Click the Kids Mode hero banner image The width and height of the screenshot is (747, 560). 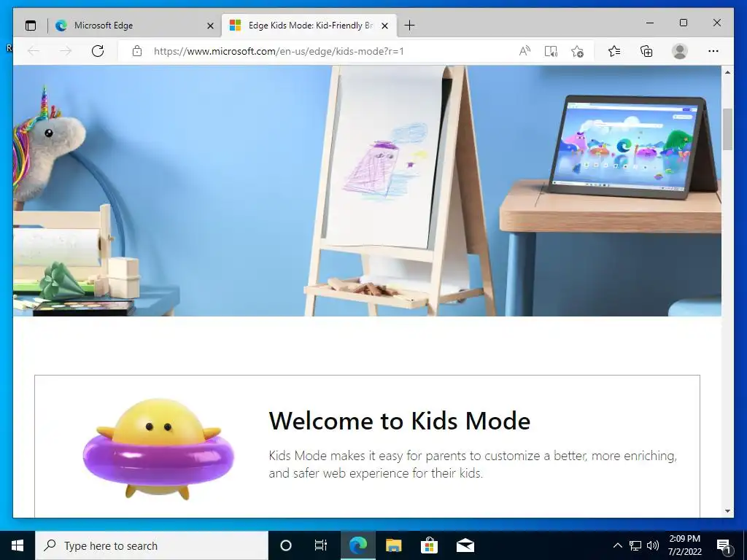(x=367, y=190)
